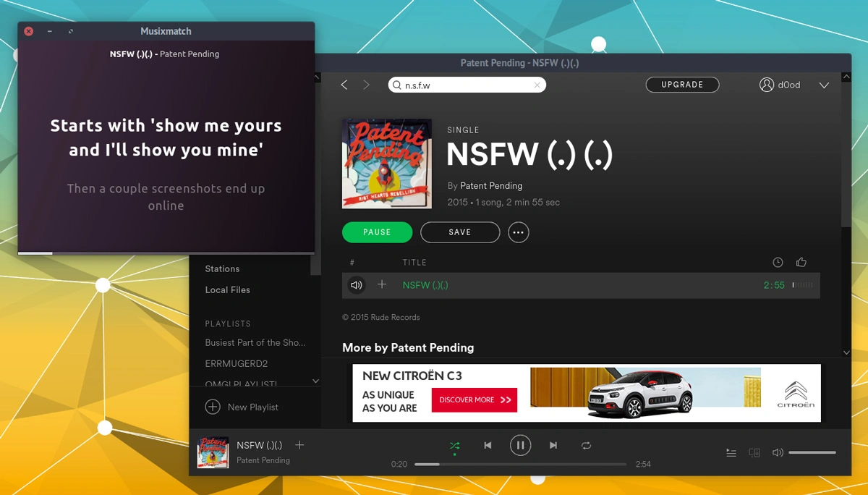Click the thumbs-up icon in the track header
The width and height of the screenshot is (868, 495).
[x=801, y=262]
